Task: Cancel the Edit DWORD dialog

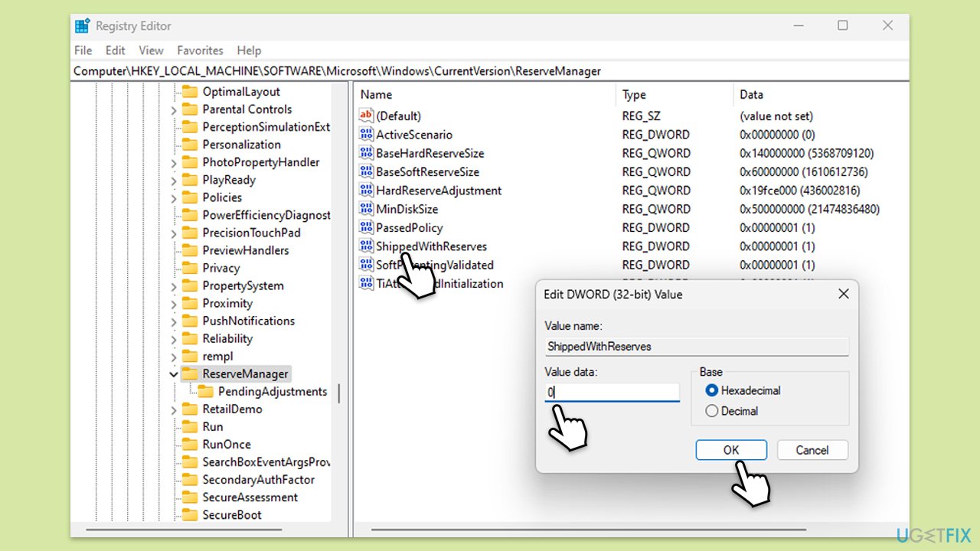Action: click(812, 450)
